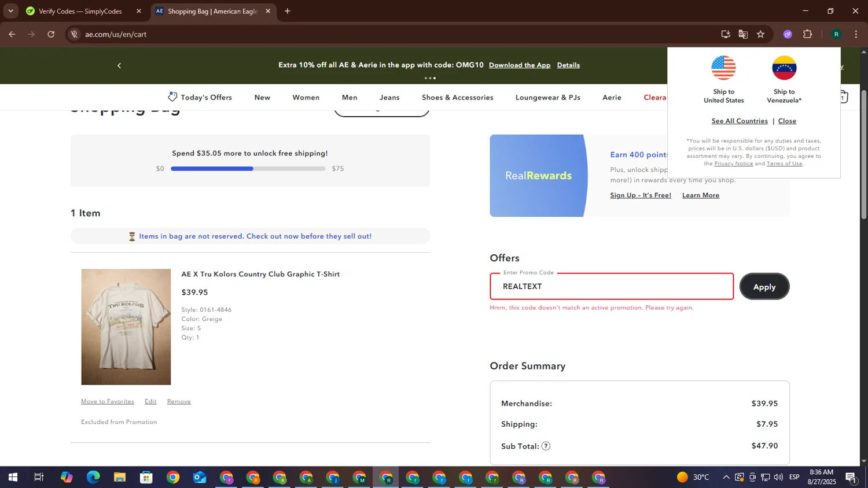Open the New menu item
The width and height of the screenshot is (868, 488).
click(262, 97)
